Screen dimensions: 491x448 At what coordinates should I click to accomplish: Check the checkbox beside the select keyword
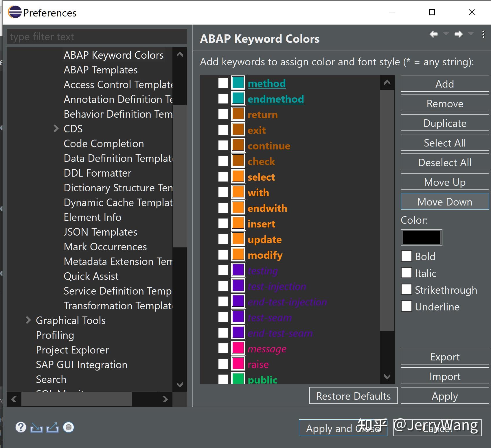coord(223,177)
